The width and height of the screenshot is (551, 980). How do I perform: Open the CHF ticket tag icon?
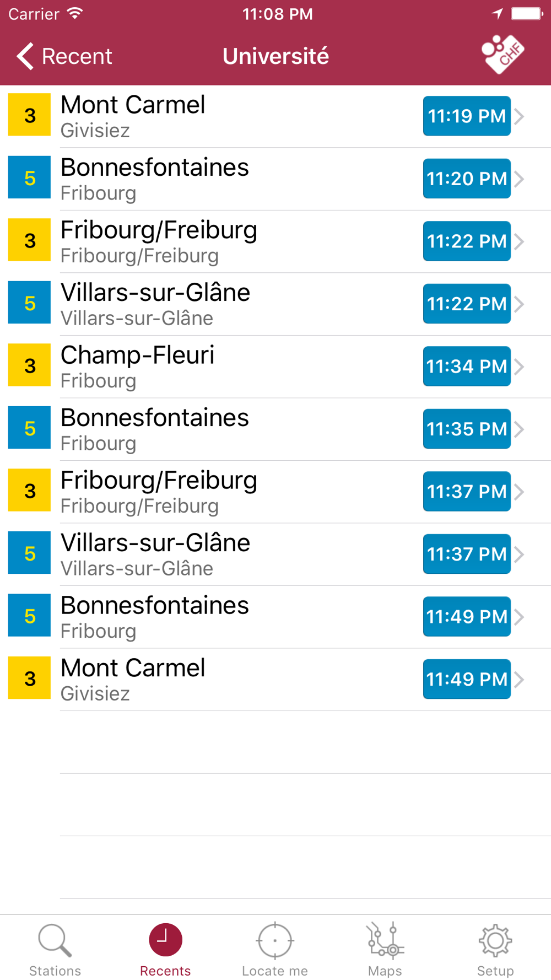502,55
